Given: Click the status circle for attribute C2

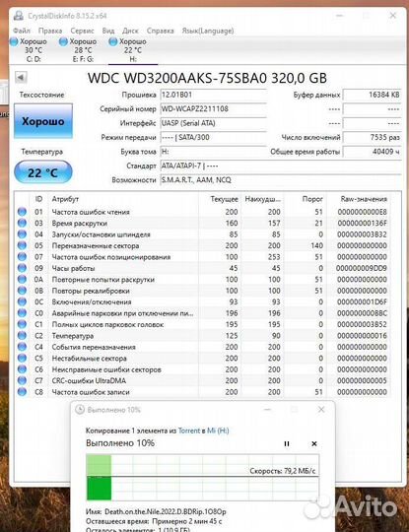Looking at the screenshot, I should (x=22, y=336).
